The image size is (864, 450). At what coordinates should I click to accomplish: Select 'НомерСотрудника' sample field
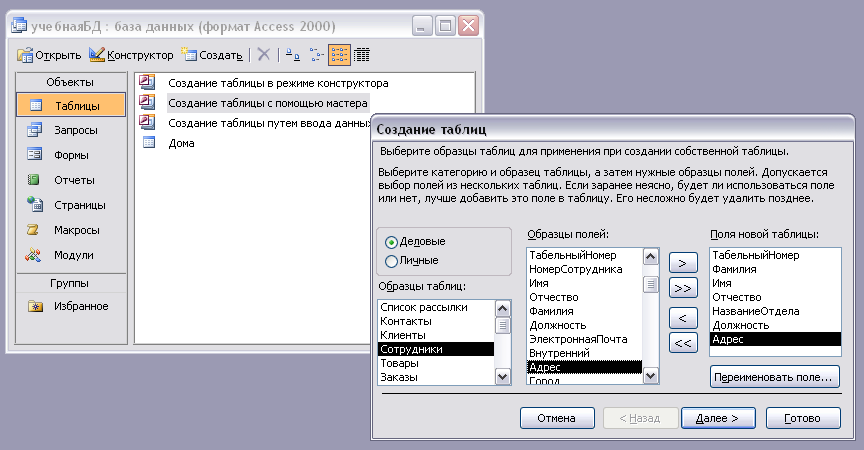click(585, 269)
